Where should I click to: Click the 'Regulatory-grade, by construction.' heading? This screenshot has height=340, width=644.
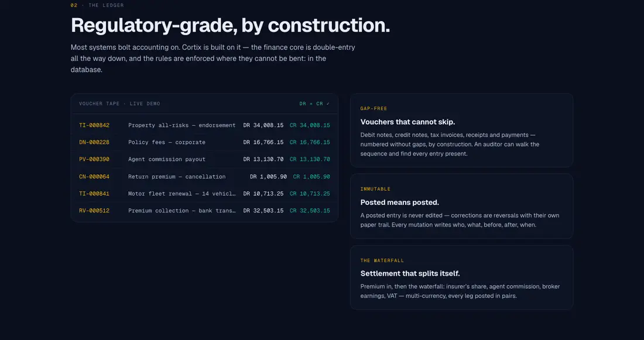tap(231, 26)
